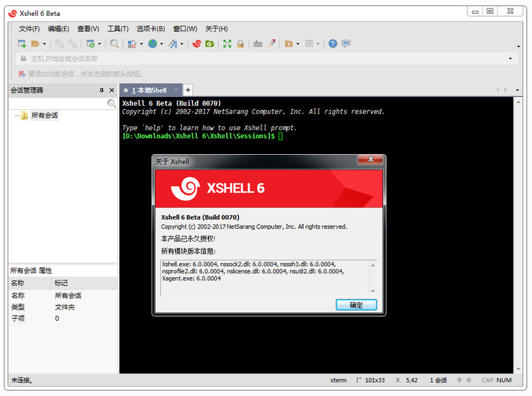Open a new tab with the plus button

point(187,90)
